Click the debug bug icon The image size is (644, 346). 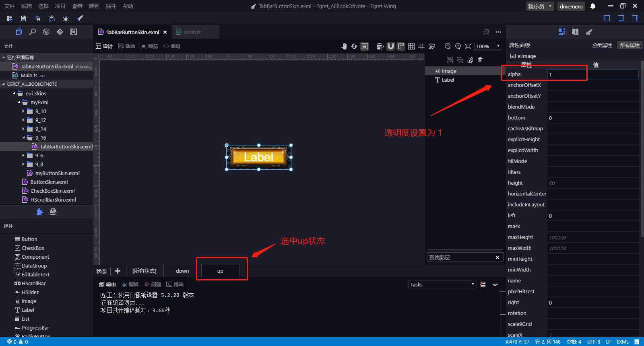pyautogui.click(x=66, y=19)
